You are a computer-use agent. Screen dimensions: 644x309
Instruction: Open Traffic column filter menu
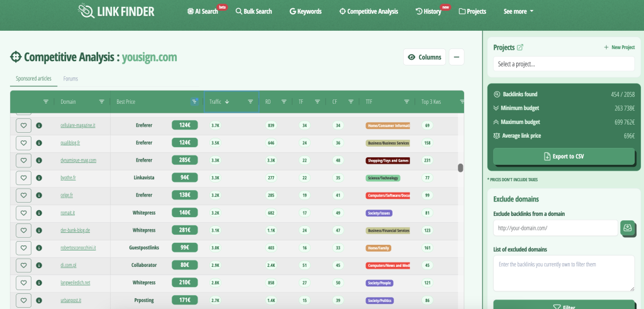tap(250, 101)
